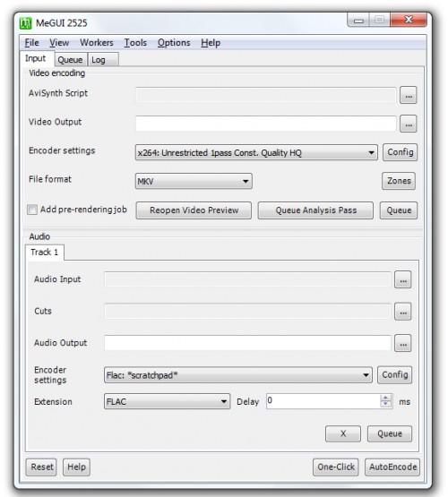The width and height of the screenshot is (448, 497).
Task: Open the Help menu in menu bar
Action: pos(211,43)
